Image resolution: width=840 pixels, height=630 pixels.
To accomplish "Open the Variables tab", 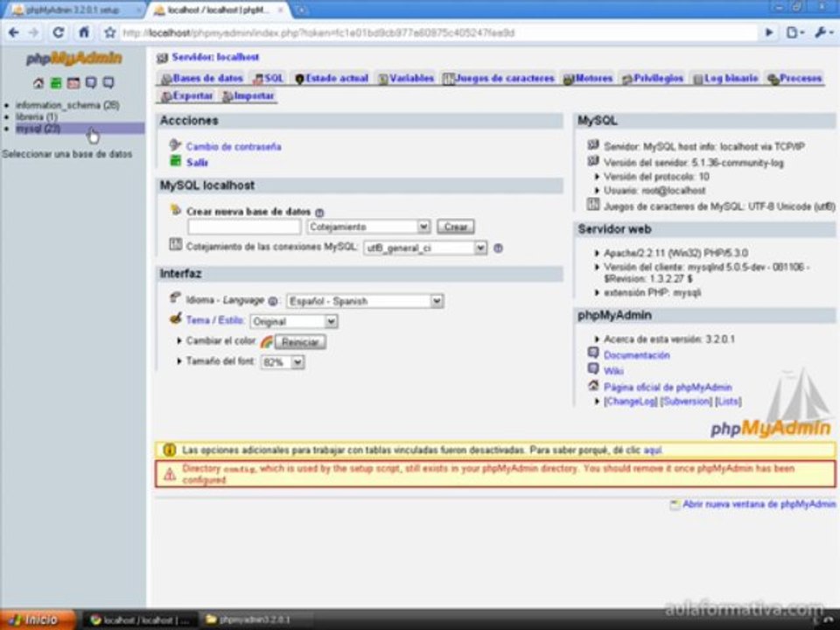I will coord(405,78).
